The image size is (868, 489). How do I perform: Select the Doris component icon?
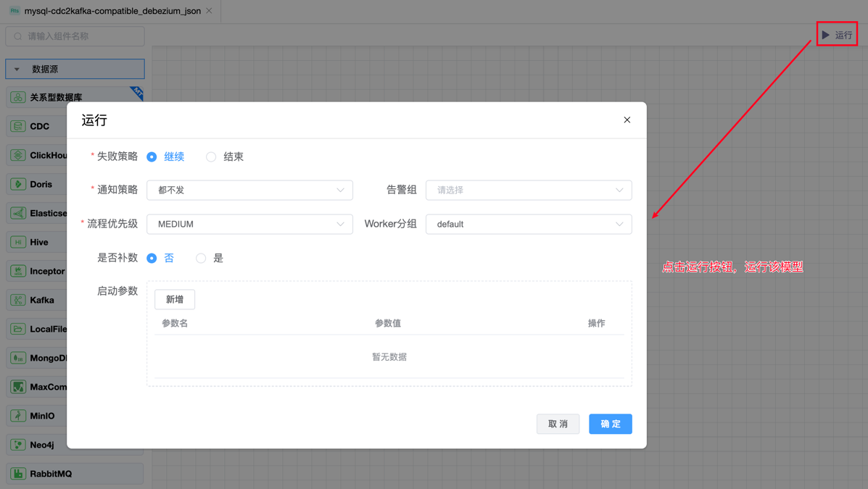click(18, 184)
